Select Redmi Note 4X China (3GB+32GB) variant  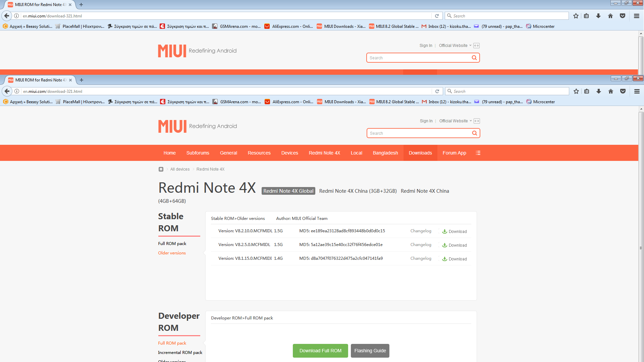pos(358,191)
